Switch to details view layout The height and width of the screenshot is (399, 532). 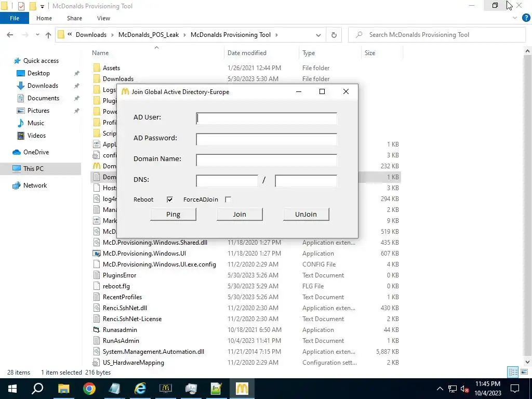(x=513, y=372)
